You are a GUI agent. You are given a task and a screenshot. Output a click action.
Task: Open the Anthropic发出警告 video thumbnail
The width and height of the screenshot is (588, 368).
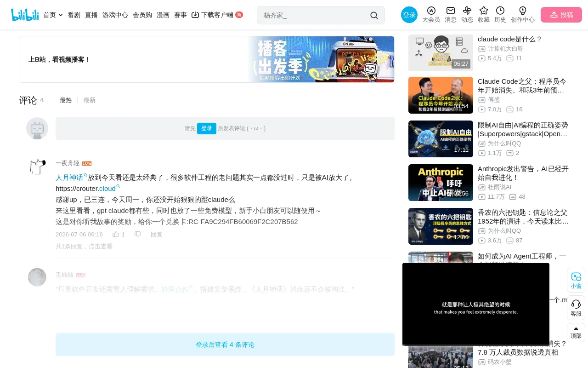click(x=441, y=183)
